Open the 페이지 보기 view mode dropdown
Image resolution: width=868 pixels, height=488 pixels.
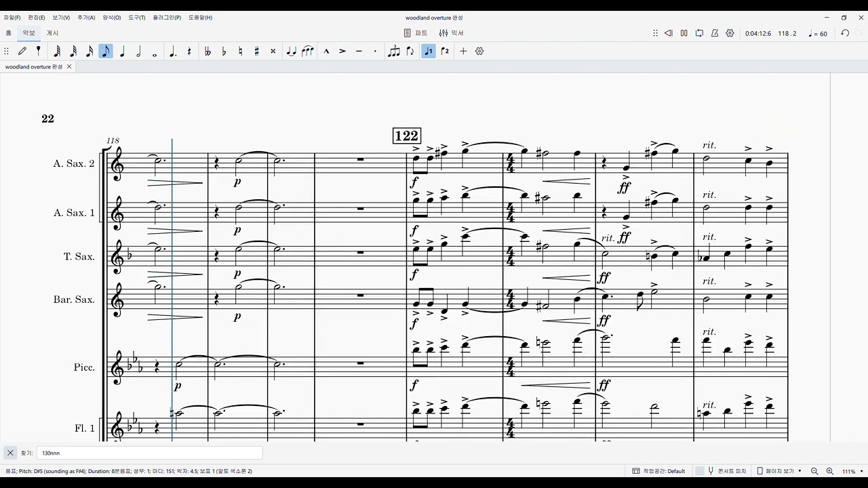(x=779, y=471)
